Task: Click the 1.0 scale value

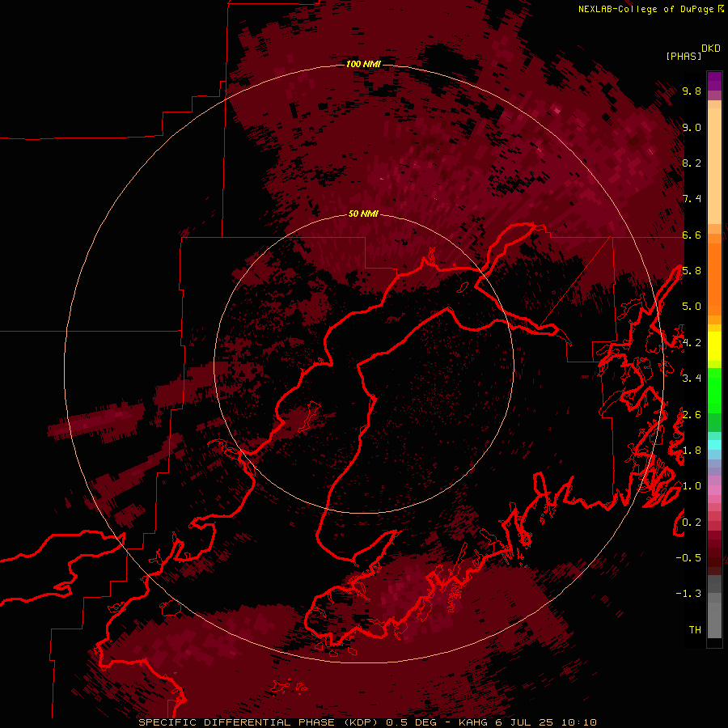Action: pyautogui.click(x=692, y=486)
